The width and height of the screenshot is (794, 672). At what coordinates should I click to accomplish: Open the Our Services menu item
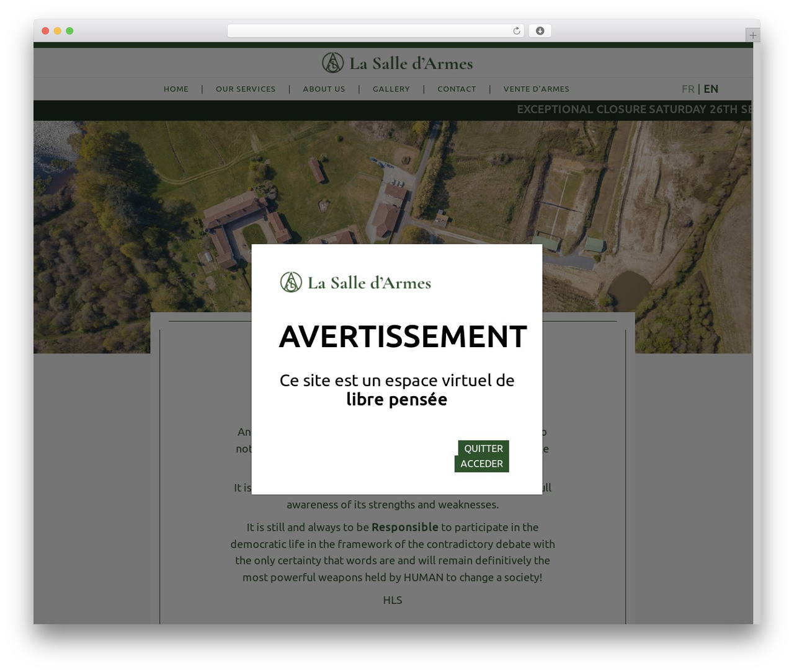[246, 89]
